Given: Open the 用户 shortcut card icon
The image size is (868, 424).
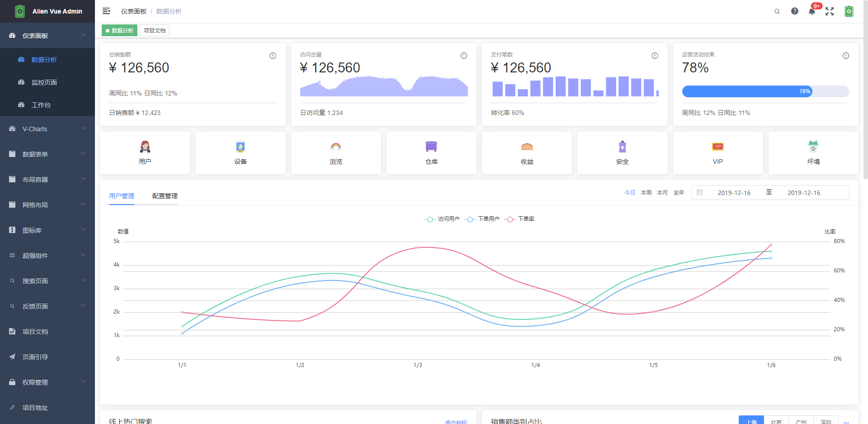Looking at the screenshot, I should pyautogui.click(x=145, y=146).
